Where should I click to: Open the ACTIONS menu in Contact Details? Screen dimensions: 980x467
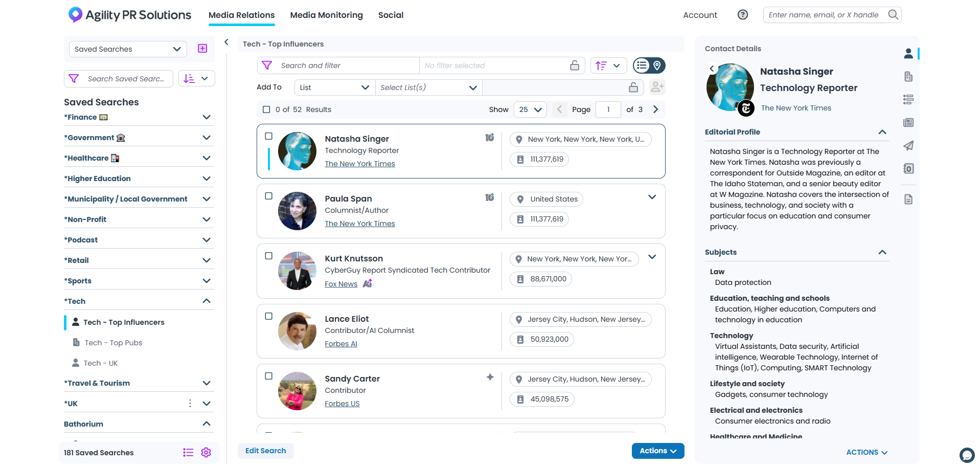(x=867, y=452)
